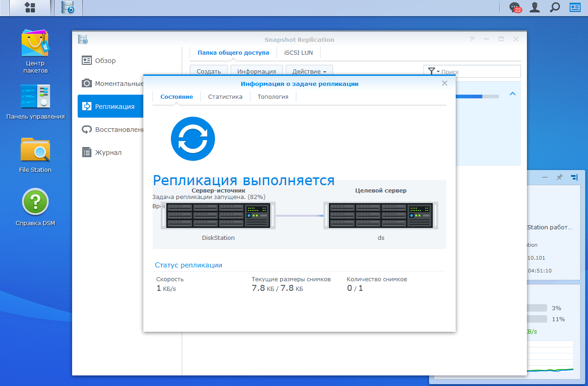Image resolution: width=588 pixels, height=386 pixels.
Task: Collapse the replication task row chevron
Action: (513, 94)
